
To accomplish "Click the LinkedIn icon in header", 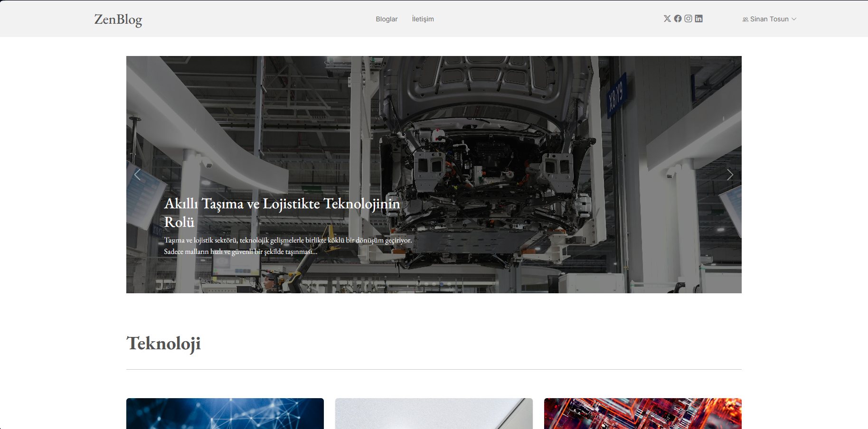I will click(x=698, y=19).
